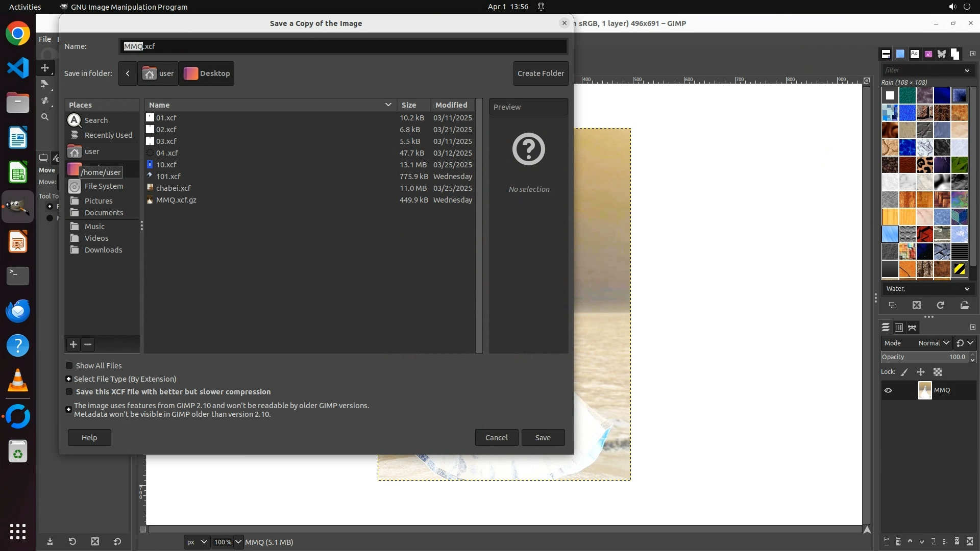Open the layer Mode Normal dropdown
Screen dimensions: 980x551
933,343
